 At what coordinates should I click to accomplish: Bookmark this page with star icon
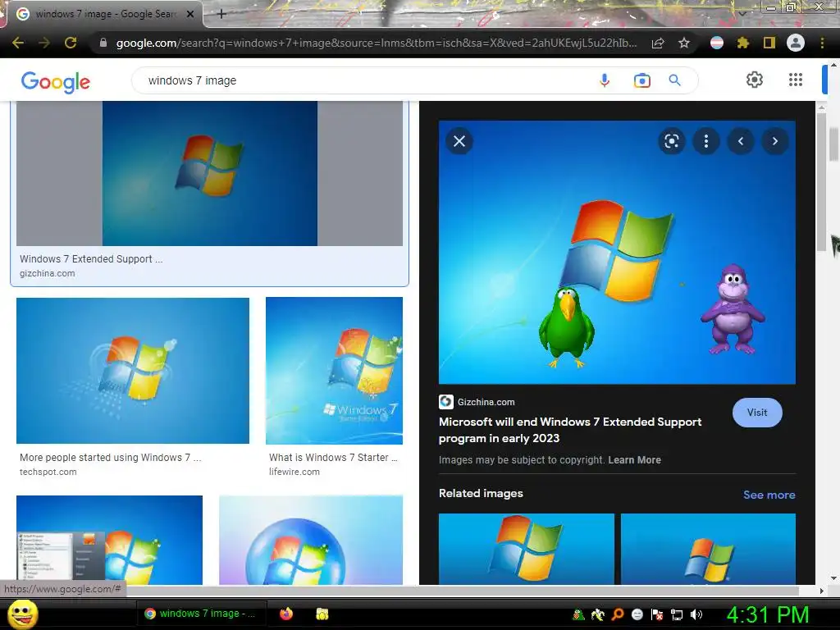coord(684,43)
